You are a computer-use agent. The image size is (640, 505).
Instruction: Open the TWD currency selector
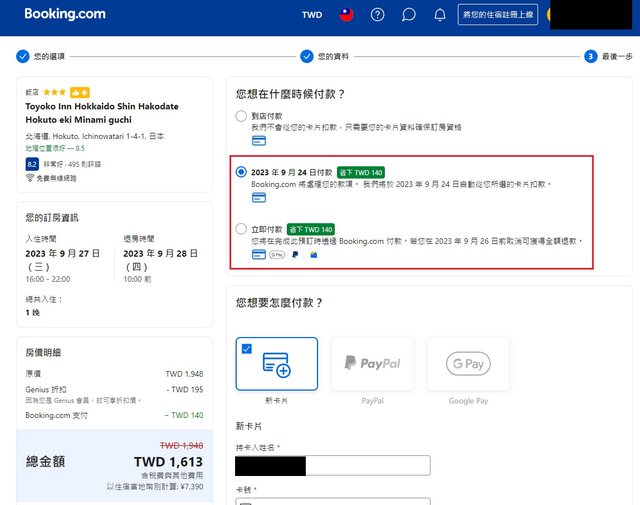coord(312,15)
